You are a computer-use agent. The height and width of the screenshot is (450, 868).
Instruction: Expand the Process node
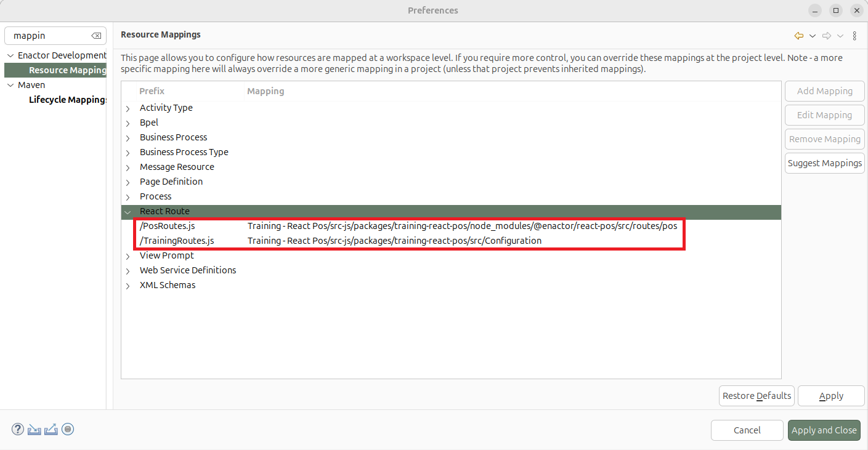(x=128, y=197)
